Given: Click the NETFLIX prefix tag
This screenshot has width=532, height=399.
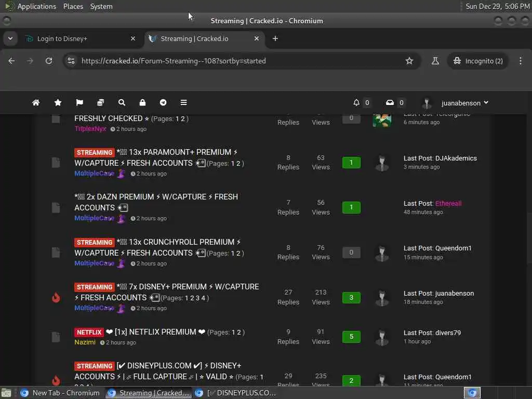Looking at the screenshot, I should 89,332.
